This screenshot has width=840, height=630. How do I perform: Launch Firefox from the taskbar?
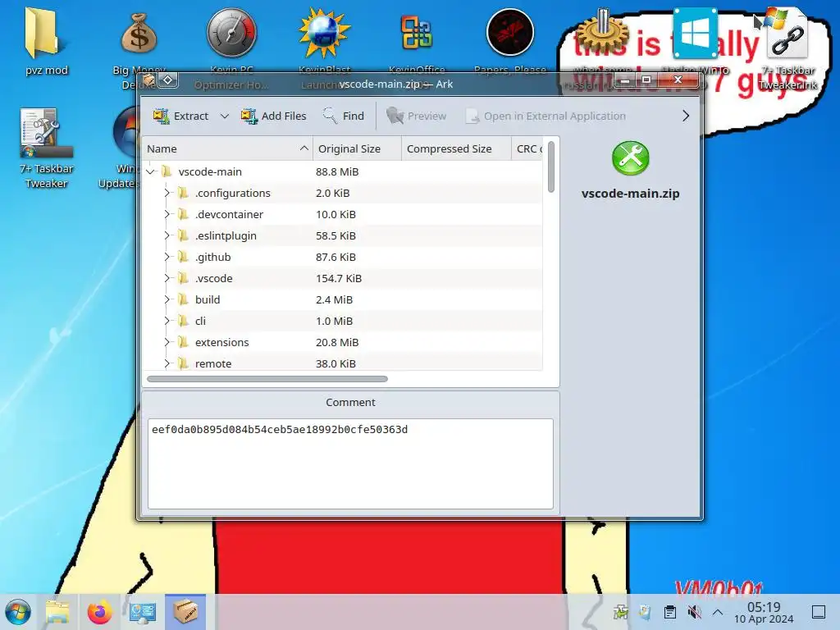100,612
